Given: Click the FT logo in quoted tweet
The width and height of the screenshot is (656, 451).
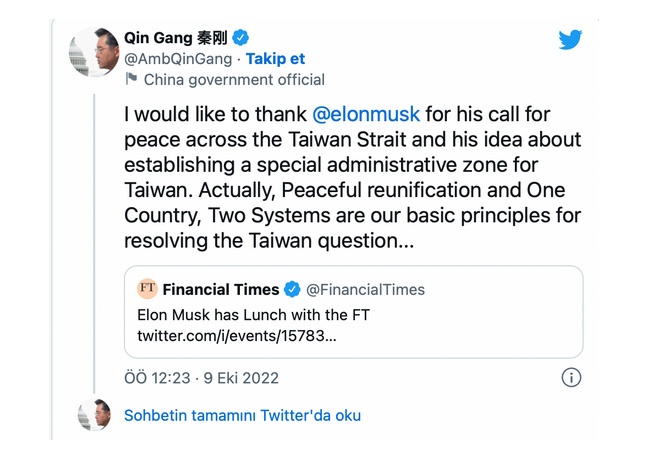Looking at the screenshot, I should 147,289.
